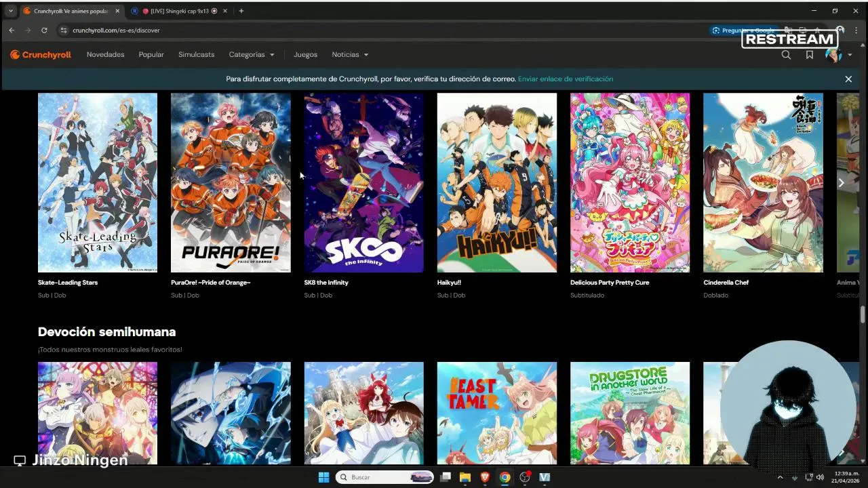The image size is (868, 488).
Task: Click the Chrome taskbar icon
Action: 505,477
